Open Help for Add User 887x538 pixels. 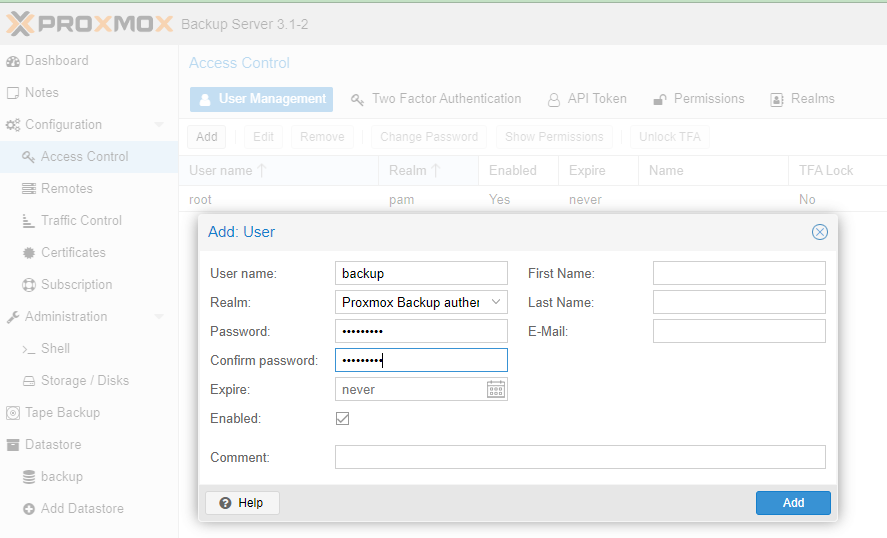coord(242,503)
